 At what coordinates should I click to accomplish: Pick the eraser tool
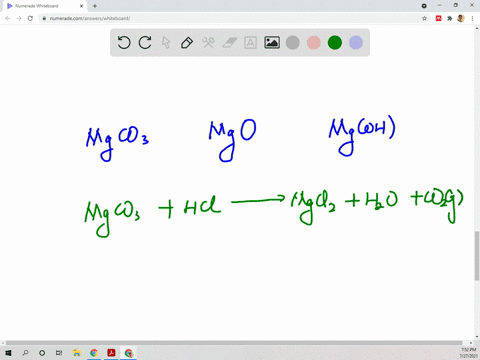(x=229, y=43)
